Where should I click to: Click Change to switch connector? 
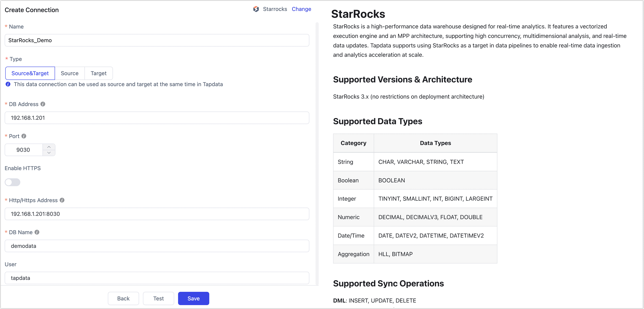coord(301,9)
